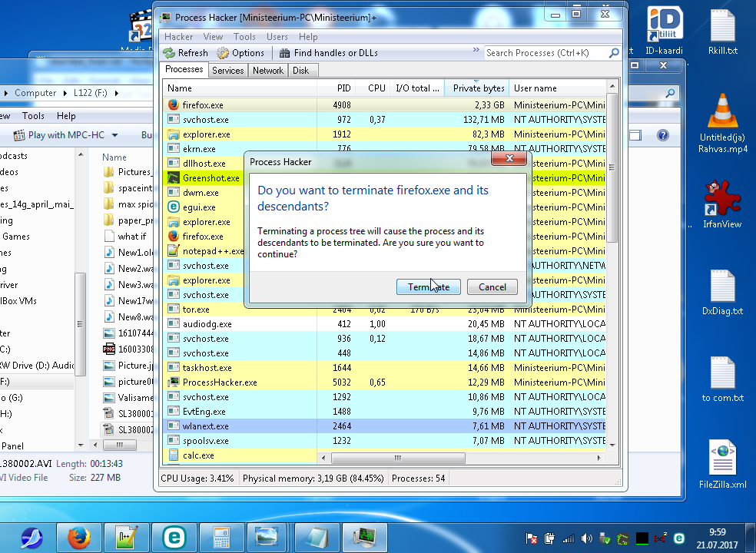This screenshot has width=756, height=553.
Task: Click the Search Processes input field
Action: coord(545,53)
